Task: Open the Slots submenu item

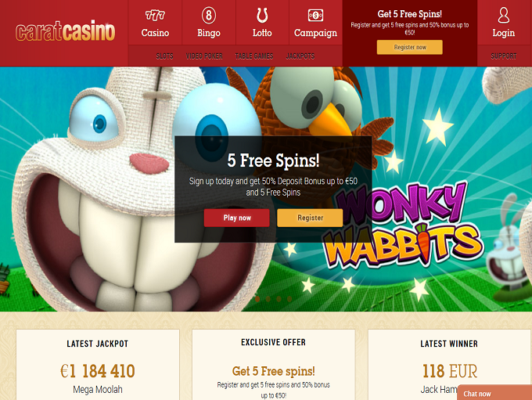Action: 164,56
